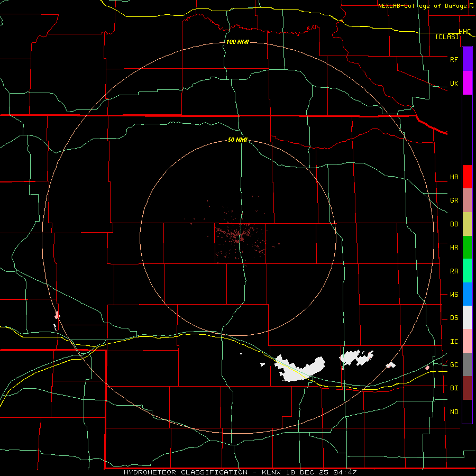Click the 'GR' legend label
Viewport: 476px width, 476px height.
pyautogui.click(x=454, y=200)
